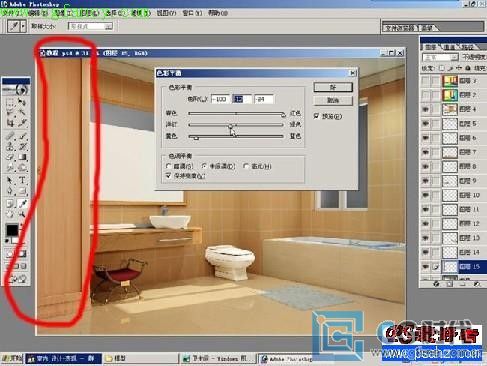Click the third color level input field

click(264, 99)
